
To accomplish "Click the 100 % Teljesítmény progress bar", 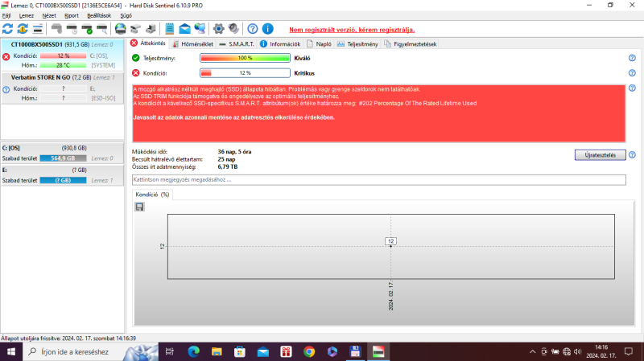I will 245,58.
